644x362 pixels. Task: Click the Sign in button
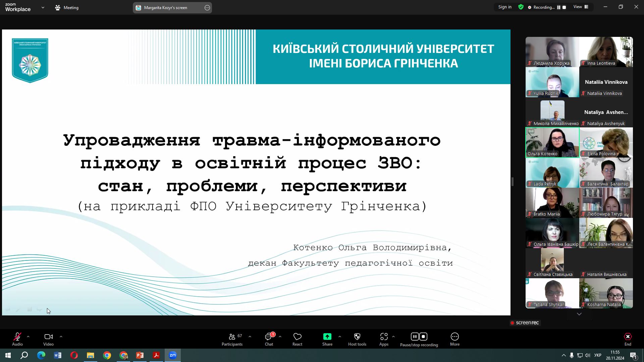[505, 7]
